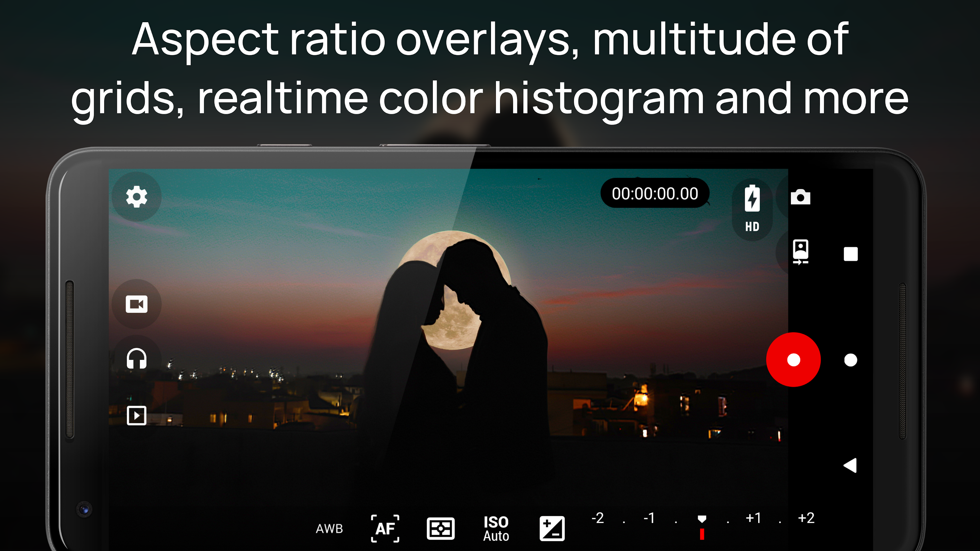Image resolution: width=980 pixels, height=551 pixels.
Task: Tap the Android square recents button
Action: coord(850,254)
